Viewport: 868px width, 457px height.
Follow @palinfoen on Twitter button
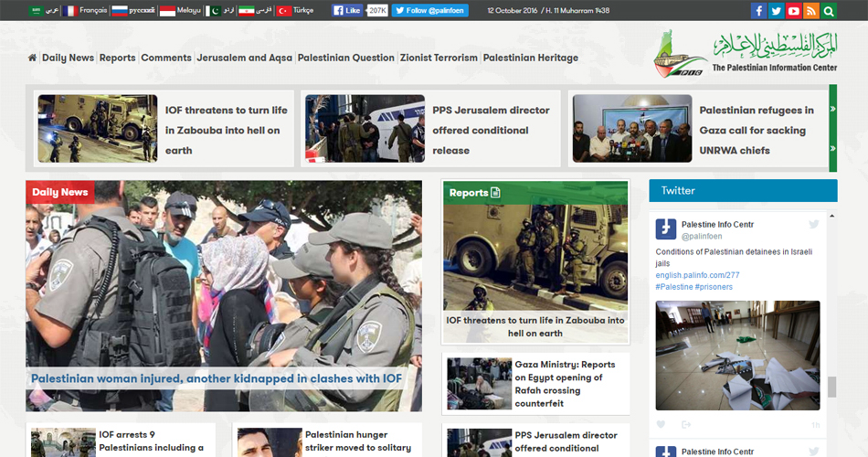pyautogui.click(x=430, y=11)
